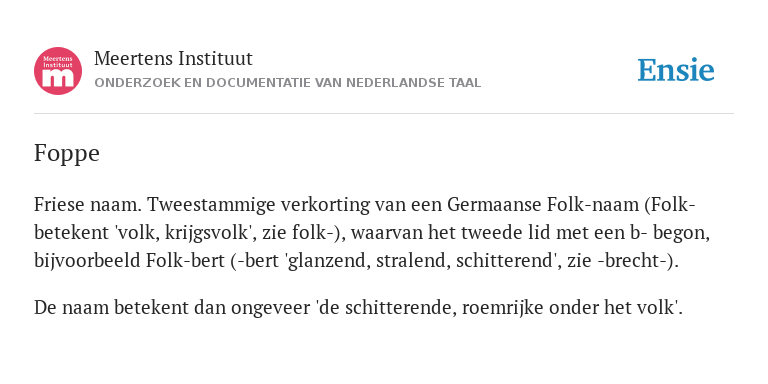768x384 pixels.
Task: Click the Meertens Instituut round logo
Action: (58, 71)
